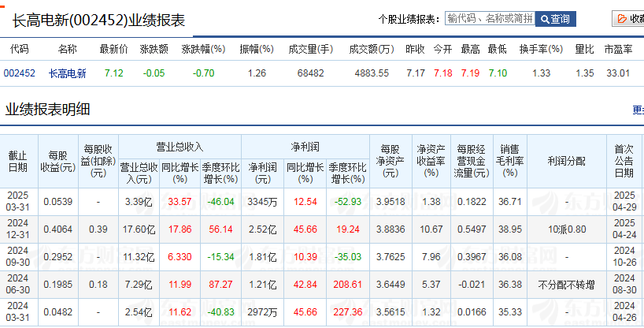The width and height of the screenshot is (644, 328).
Task: Click quarterly revenue change -46.04
Action: 220,202
